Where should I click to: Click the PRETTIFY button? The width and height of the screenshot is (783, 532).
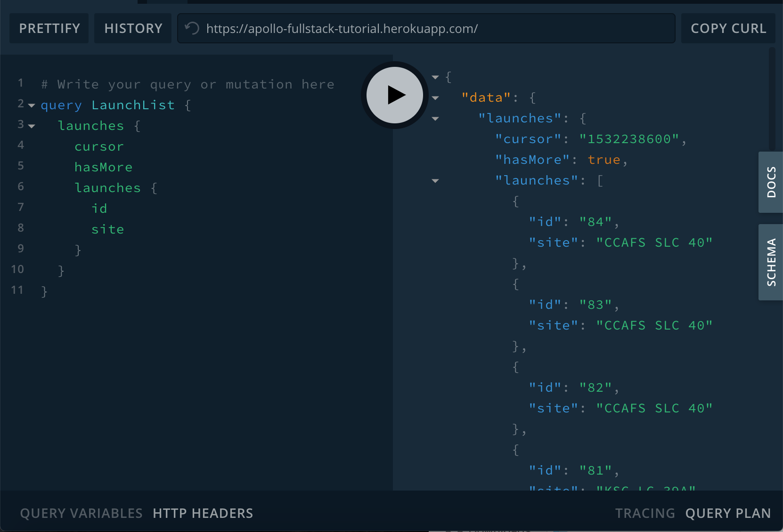click(x=49, y=28)
